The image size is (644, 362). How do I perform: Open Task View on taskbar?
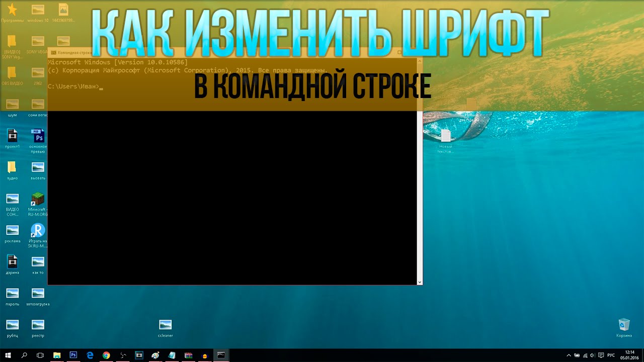click(x=40, y=355)
